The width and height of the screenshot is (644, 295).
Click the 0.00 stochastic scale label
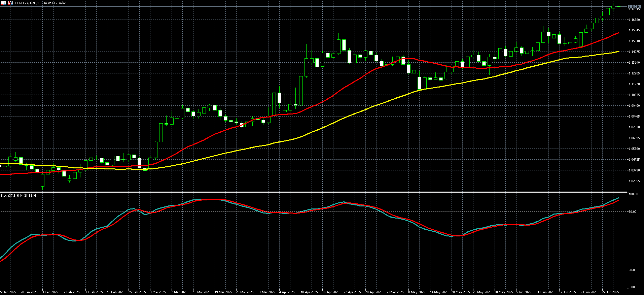point(632,287)
